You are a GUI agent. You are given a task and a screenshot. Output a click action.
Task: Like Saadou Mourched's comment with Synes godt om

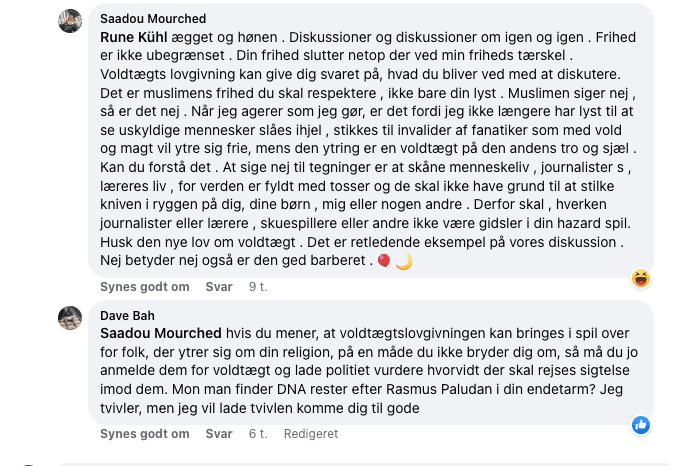pyautogui.click(x=145, y=287)
